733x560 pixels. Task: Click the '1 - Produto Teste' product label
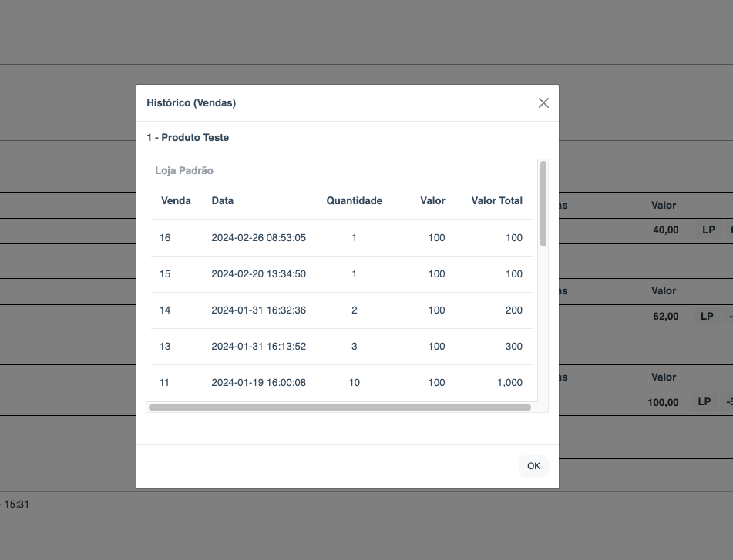[187, 138]
